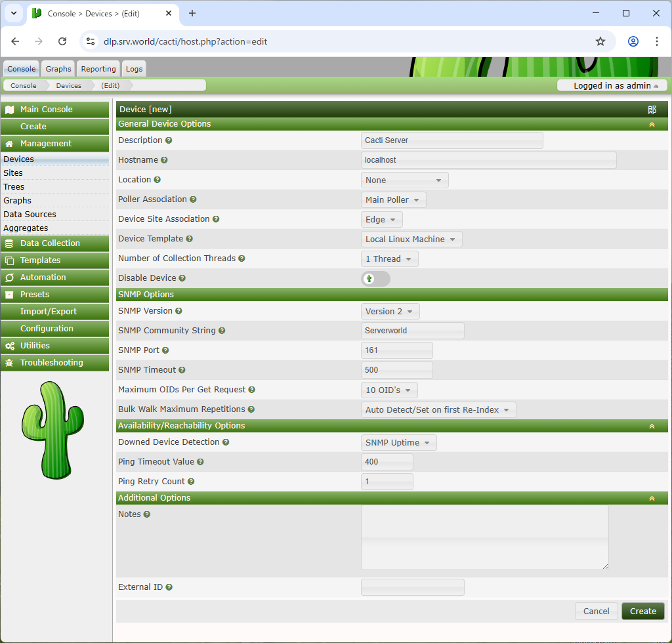Collapse the Availability/Reachability Options section
The height and width of the screenshot is (643, 672).
[x=652, y=426]
